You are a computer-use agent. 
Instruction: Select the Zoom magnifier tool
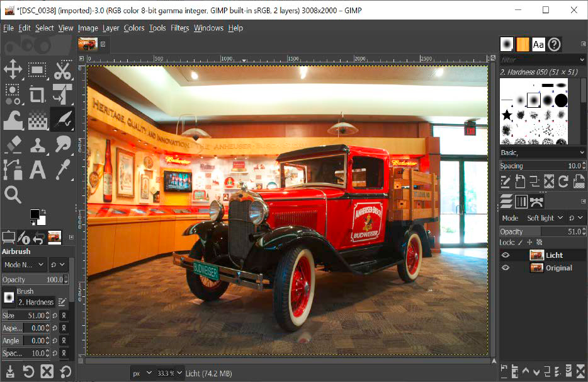coord(13,195)
